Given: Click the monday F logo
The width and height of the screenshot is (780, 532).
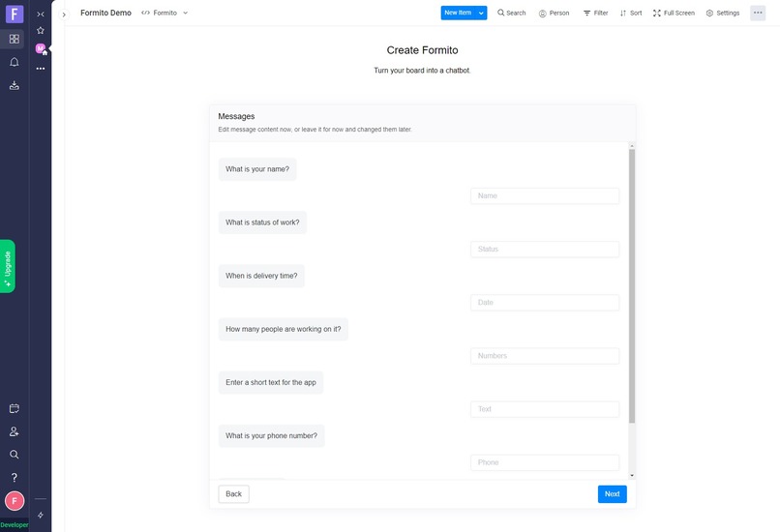Looking at the screenshot, I should pos(14,14).
